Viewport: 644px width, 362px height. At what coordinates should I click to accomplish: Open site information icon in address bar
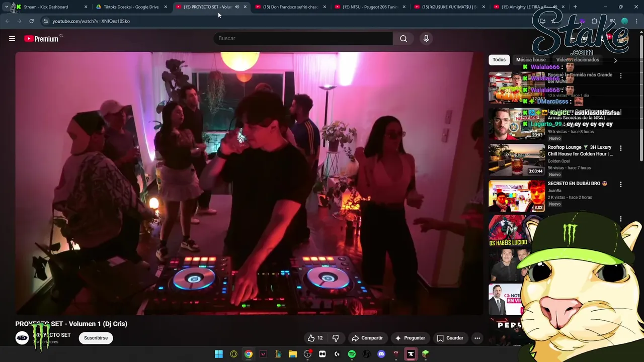coord(46,21)
